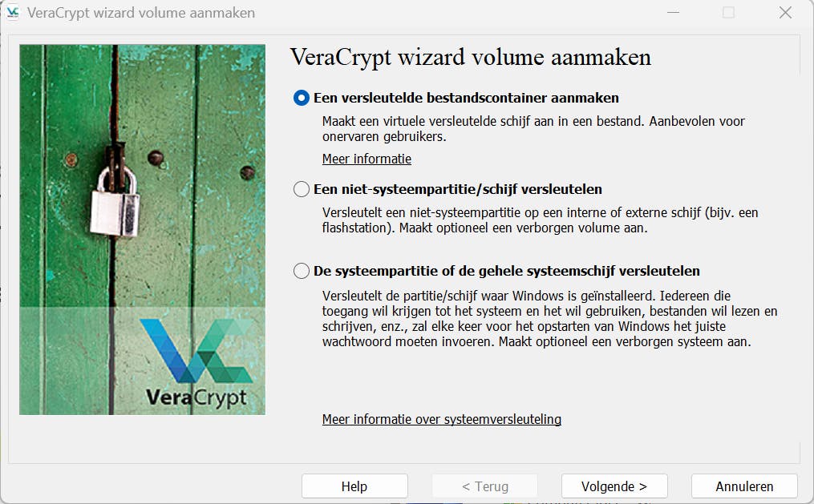Click the window title bar text
Screen dimensions: 814x504
[140, 12]
